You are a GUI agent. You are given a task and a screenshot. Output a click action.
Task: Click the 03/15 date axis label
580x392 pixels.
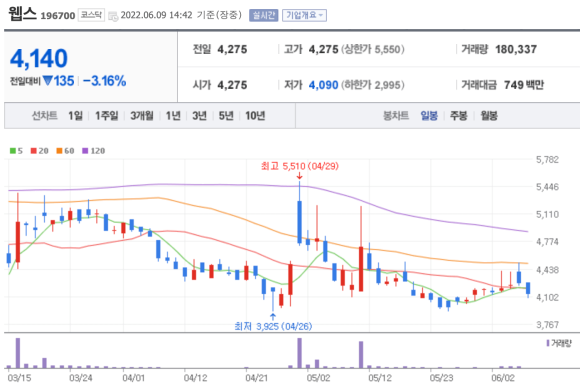(19, 378)
